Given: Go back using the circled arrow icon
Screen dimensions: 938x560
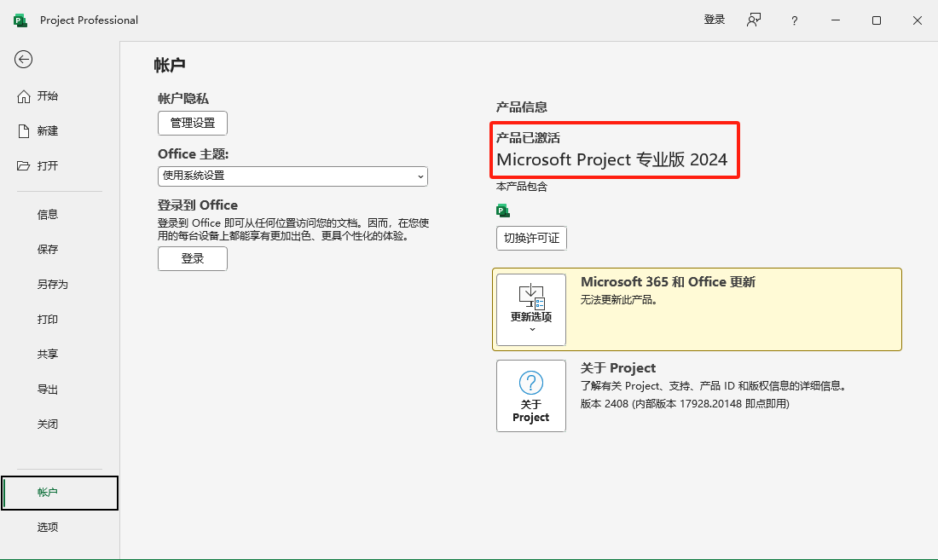Looking at the screenshot, I should [x=23, y=59].
